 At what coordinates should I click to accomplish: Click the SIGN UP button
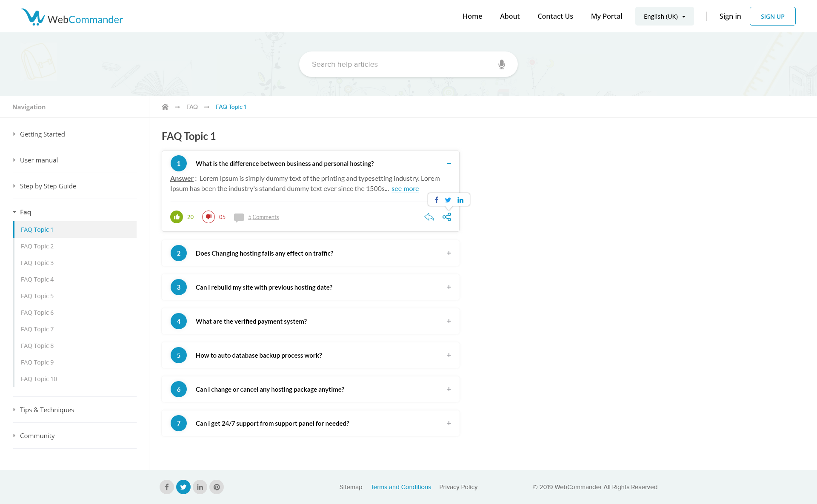point(772,16)
